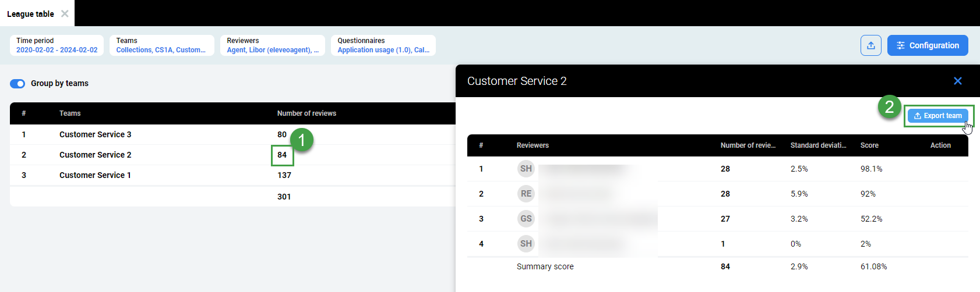Select the Customer Service 3 row
This screenshot has height=292, width=980.
[95, 134]
